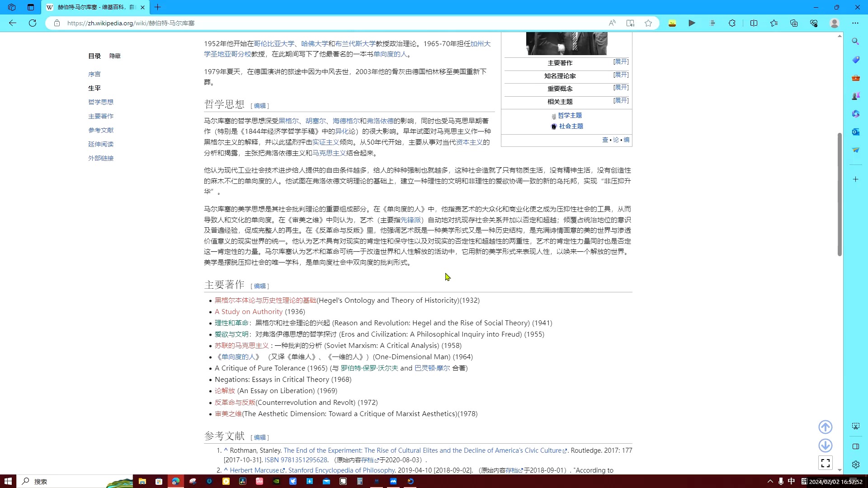Open the favorites list icon
Viewport: 868px width, 488px height.
tap(774, 23)
